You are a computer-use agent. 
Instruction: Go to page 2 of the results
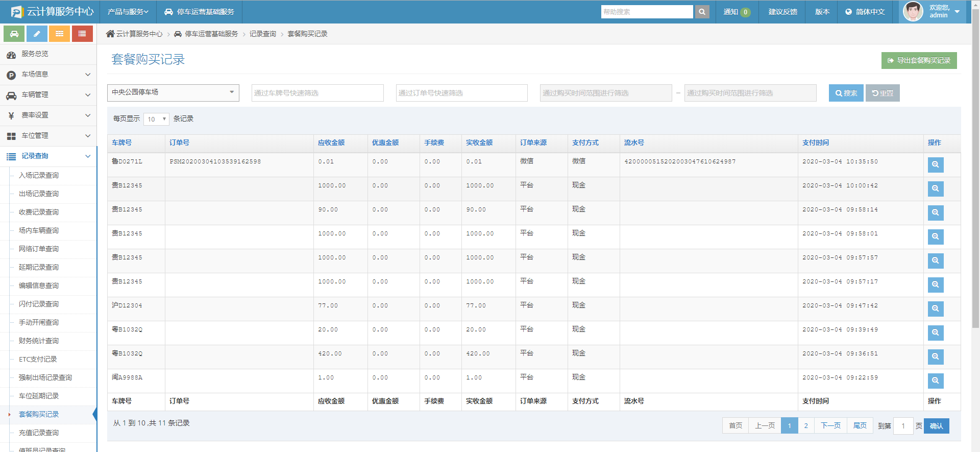806,426
